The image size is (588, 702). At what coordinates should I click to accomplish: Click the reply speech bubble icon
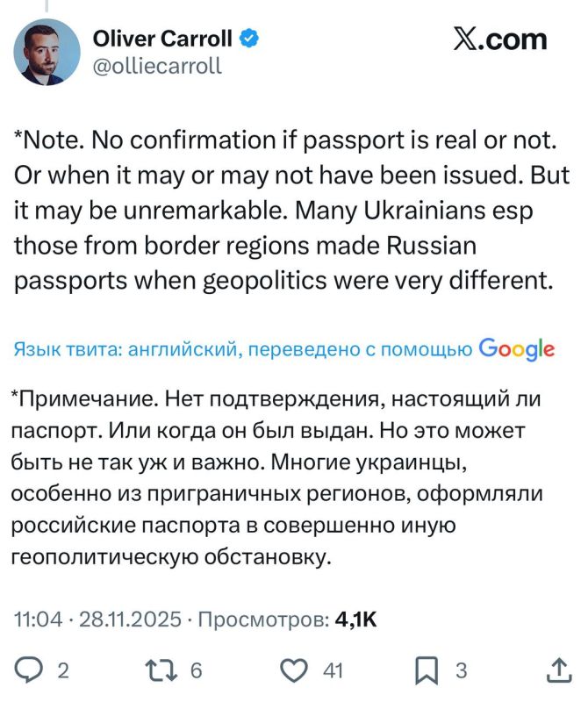[28, 669]
